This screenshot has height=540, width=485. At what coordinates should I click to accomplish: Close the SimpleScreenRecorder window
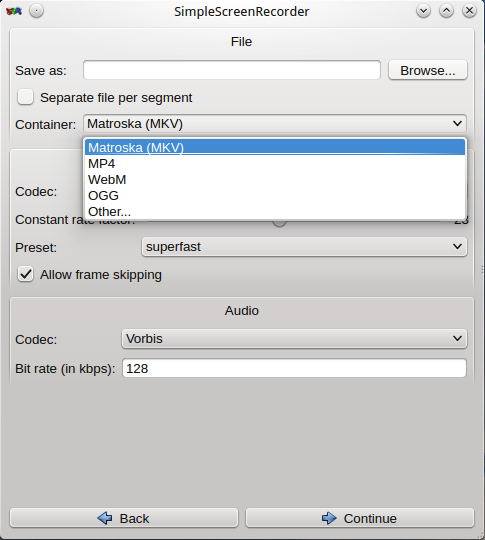tap(469, 11)
